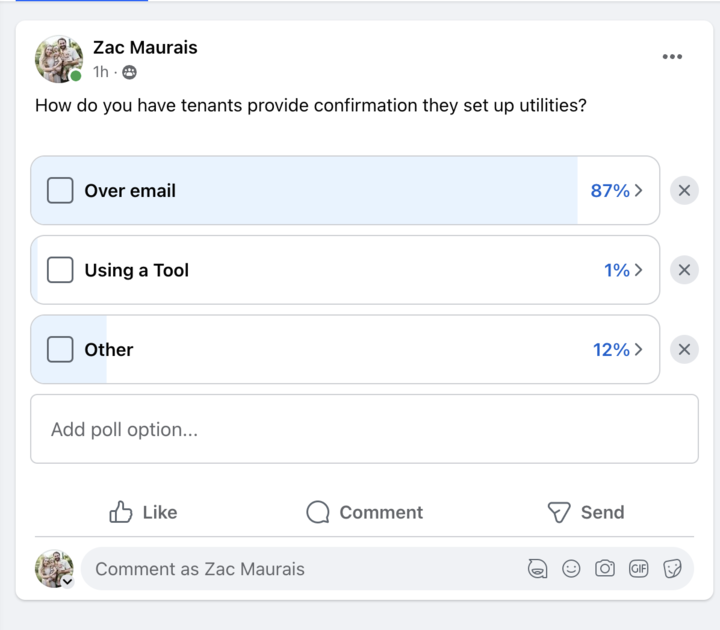The image size is (720, 630).
Task: Open the three-dot post options menu
Action: 672,57
